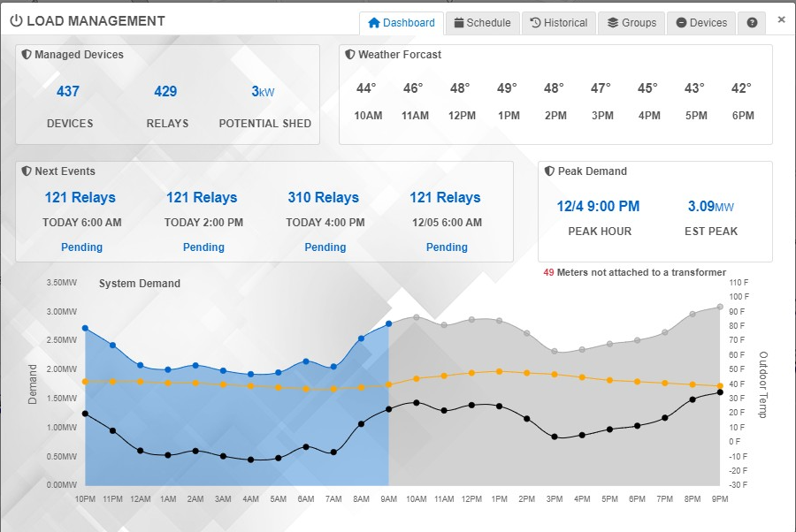Viewport: 796px width, 532px height.
Task: Click the 12/4 9:00 PM peak hour value
Action: click(x=598, y=207)
